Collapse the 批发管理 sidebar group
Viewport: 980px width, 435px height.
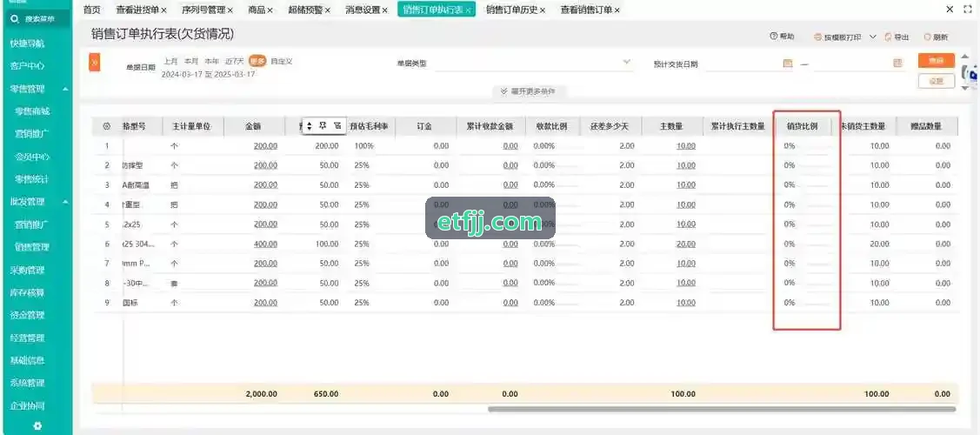coord(65,202)
